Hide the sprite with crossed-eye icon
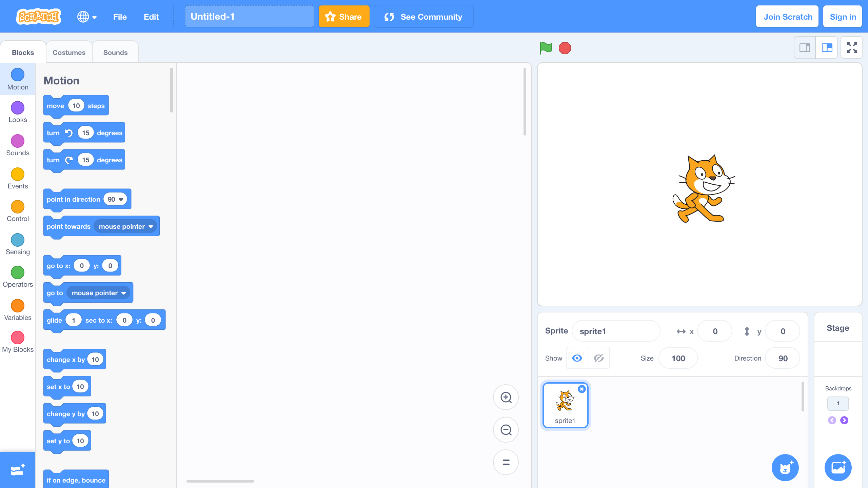 (x=599, y=358)
